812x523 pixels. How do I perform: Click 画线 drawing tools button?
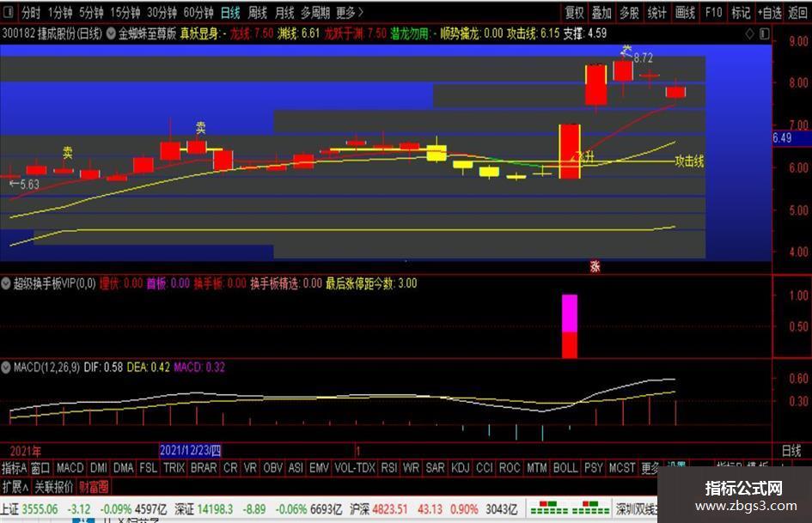685,12
